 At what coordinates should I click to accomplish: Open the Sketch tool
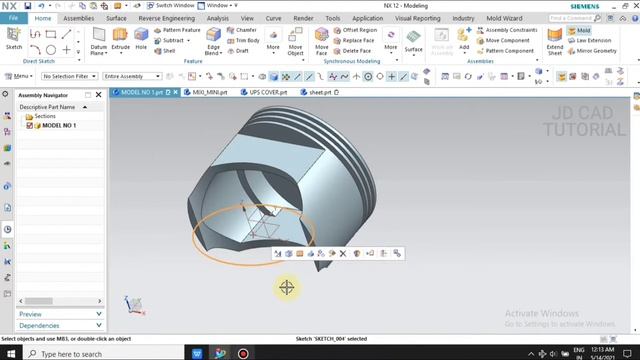(13, 39)
